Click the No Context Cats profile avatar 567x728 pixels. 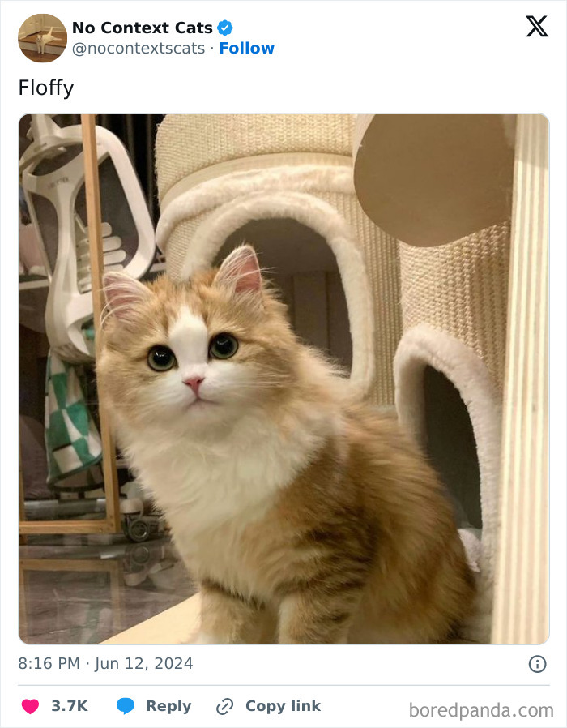pos(42,37)
